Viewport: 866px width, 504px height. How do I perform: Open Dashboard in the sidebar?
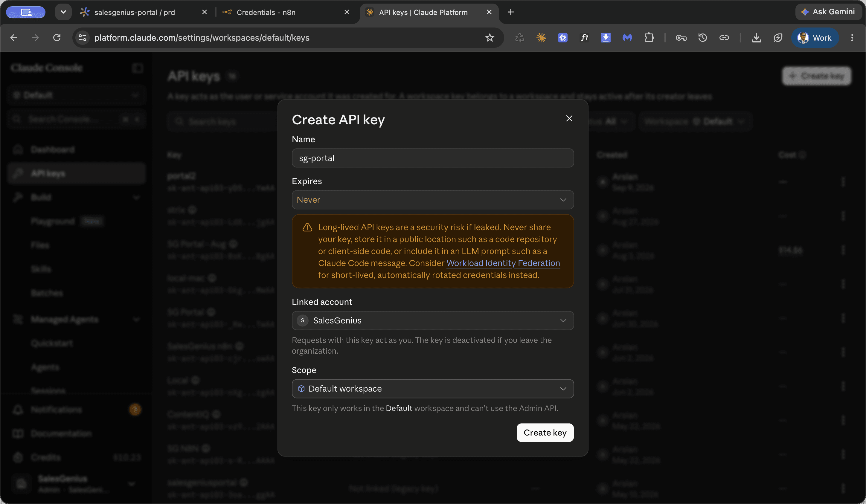click(76, 149)
